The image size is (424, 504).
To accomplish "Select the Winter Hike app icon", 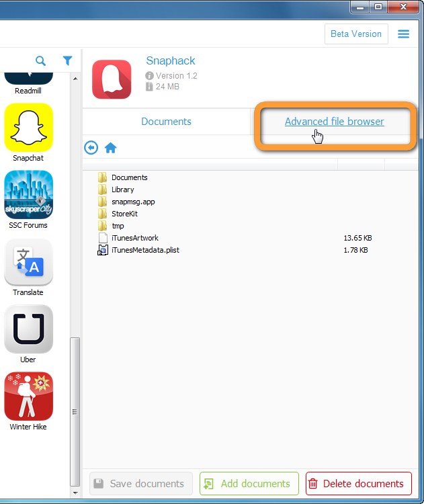I will [29, 396].
